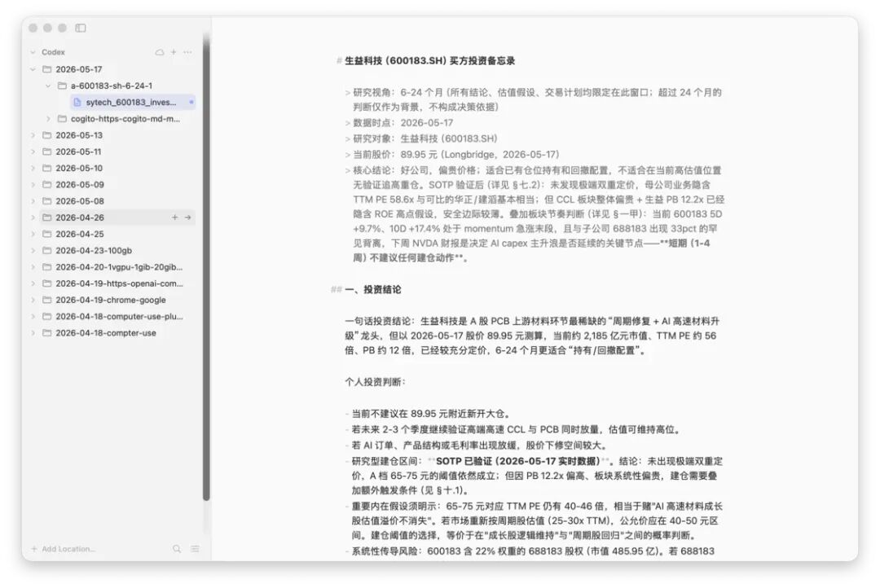
Task: Select the 2026-04-23-100gb folder name
Action: click(94, 250)
